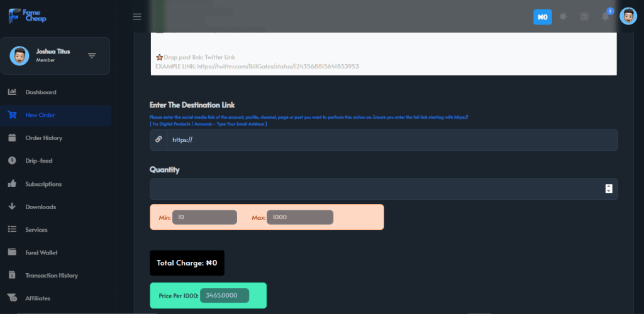Click the Services list icon
Viewport: 644px width, 314px height.
pyautogui.click(x=12, y=230)
